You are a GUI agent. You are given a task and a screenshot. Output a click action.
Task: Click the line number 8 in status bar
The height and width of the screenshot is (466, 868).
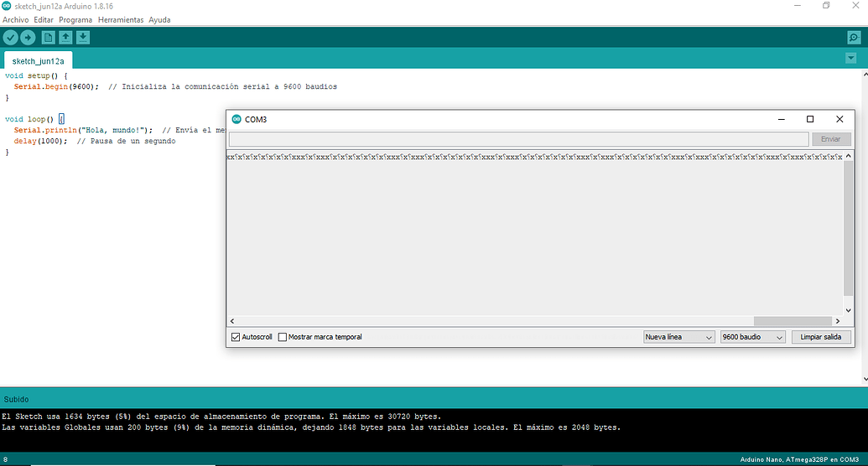[6, 459]
